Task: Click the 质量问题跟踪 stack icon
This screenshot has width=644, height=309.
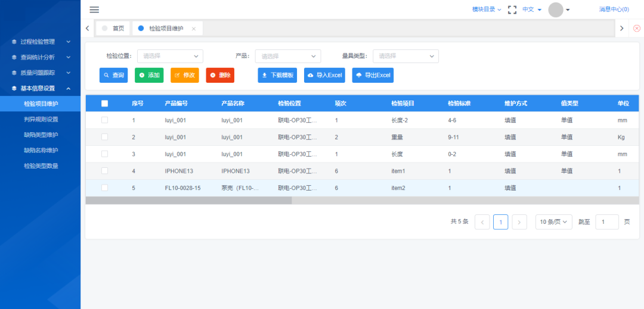Action: click(x=14, y=73)
